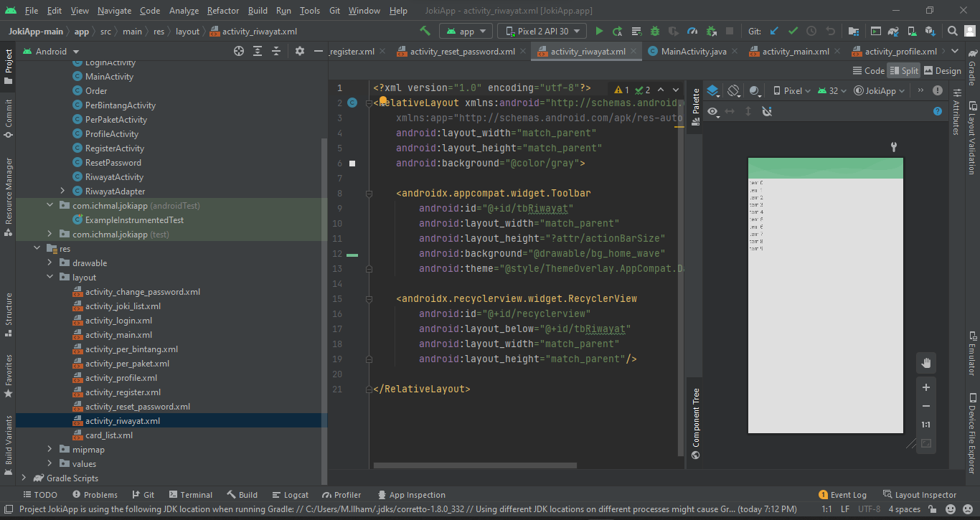Click the orientation rotate icon in the preview
The height and width of the screenshot is (520, 980).
(x=733, y=91)
